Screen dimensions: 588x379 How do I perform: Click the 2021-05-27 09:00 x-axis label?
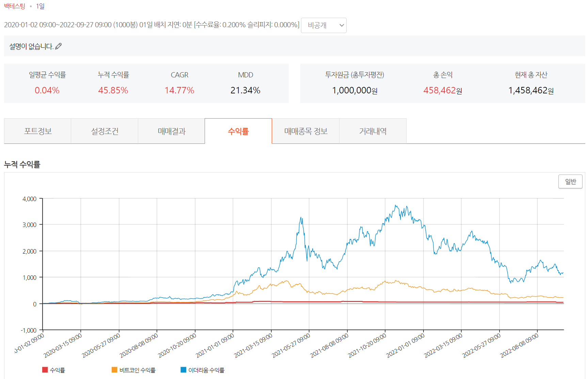click(291, 345)
